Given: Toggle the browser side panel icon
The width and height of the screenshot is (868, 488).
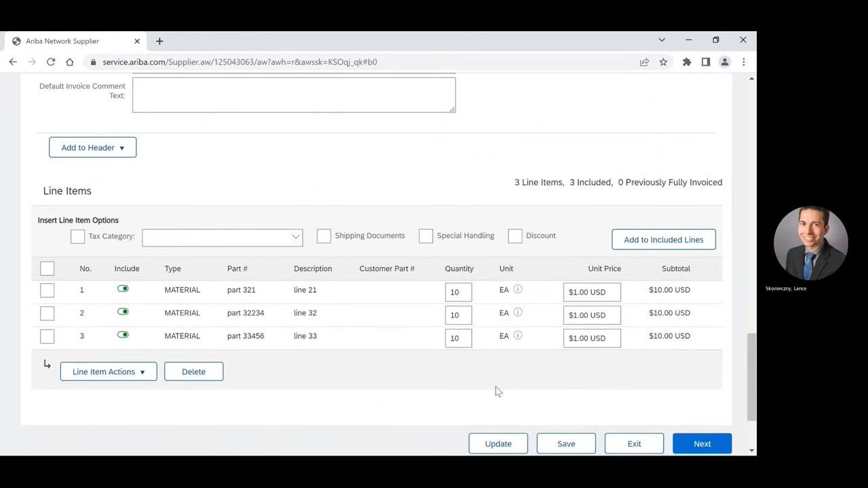Looking at the screenshot, I should click(706, 62).
